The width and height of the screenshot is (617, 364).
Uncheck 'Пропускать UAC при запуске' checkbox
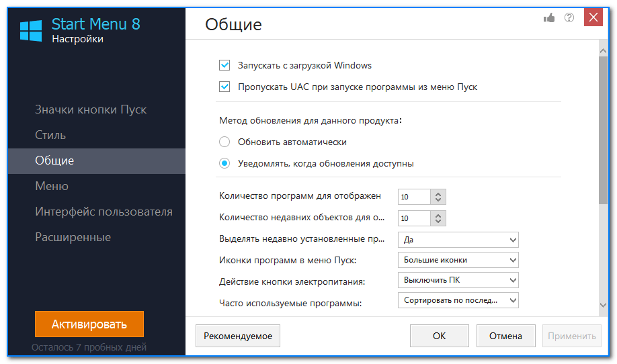click(224, 87)
